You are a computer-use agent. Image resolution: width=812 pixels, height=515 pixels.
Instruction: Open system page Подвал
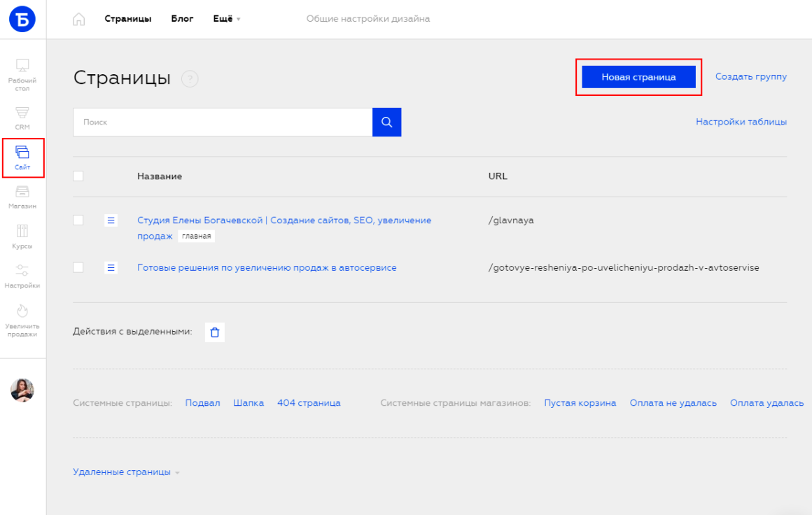(x=202, y=402)
